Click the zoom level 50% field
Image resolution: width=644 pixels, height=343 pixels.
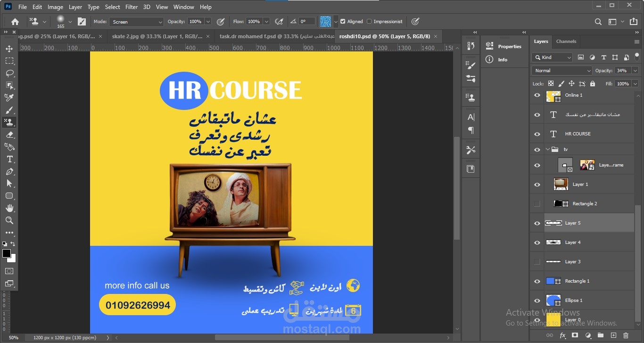14,337
